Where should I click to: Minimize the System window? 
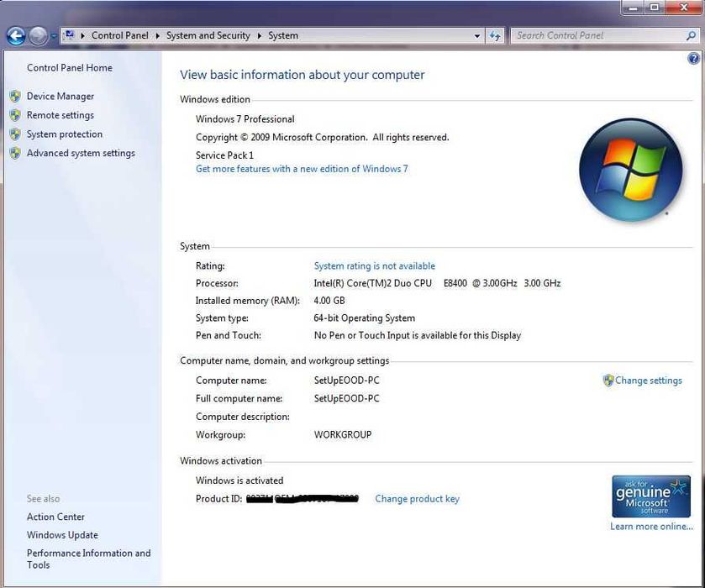633,8
